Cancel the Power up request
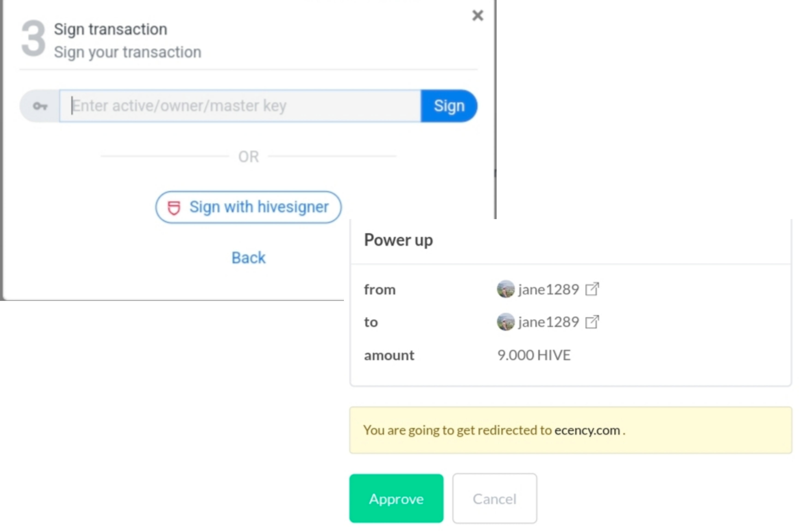Screen dimensions: 799x532 [x=494, y=498]
